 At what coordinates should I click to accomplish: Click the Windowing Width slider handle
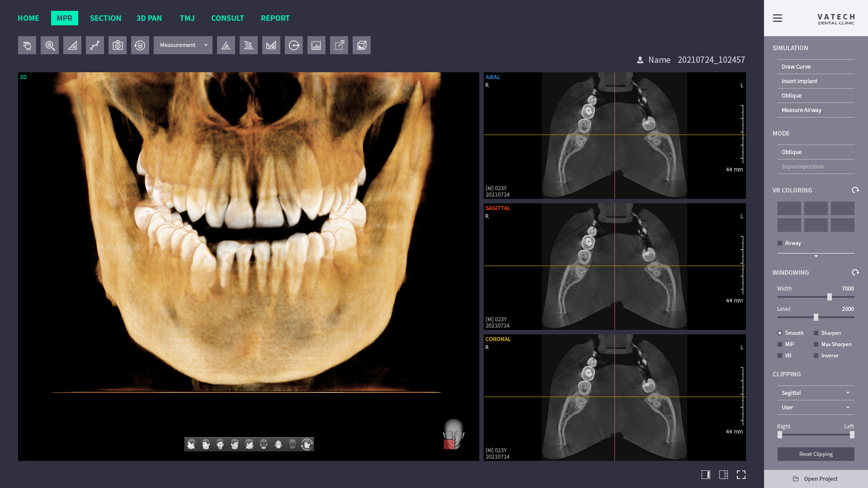pyautogui.click(x=830, y=297)
